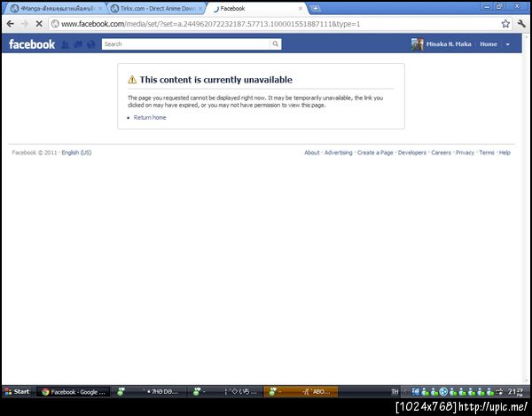Screen dimensions: 532x416
Task: Open the Messages icon in the Facebook header
Action: click(78, 44)
